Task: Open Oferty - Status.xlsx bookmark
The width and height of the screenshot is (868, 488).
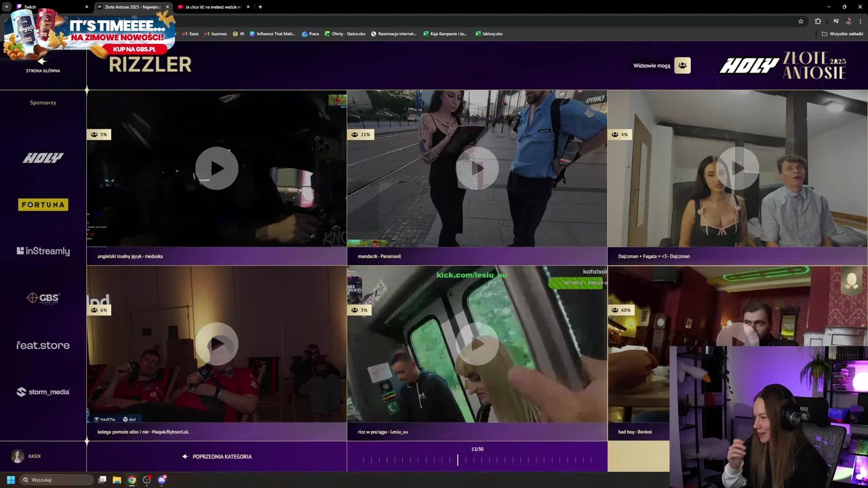Action: tap(345, 34)
